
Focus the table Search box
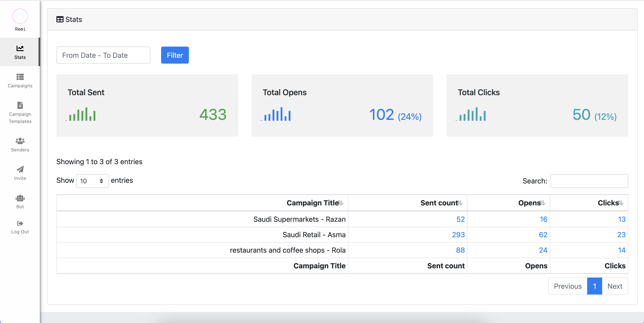pyautogui.click(x=589, y=181)
